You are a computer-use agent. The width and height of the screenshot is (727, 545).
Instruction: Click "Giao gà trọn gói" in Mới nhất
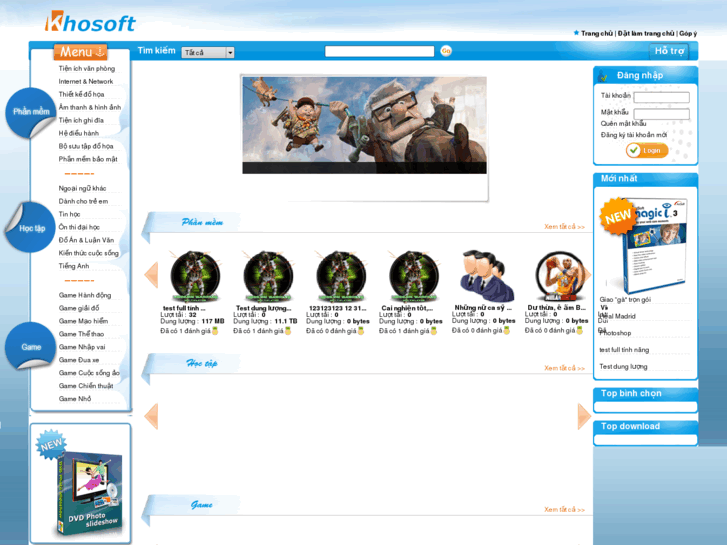625,300
